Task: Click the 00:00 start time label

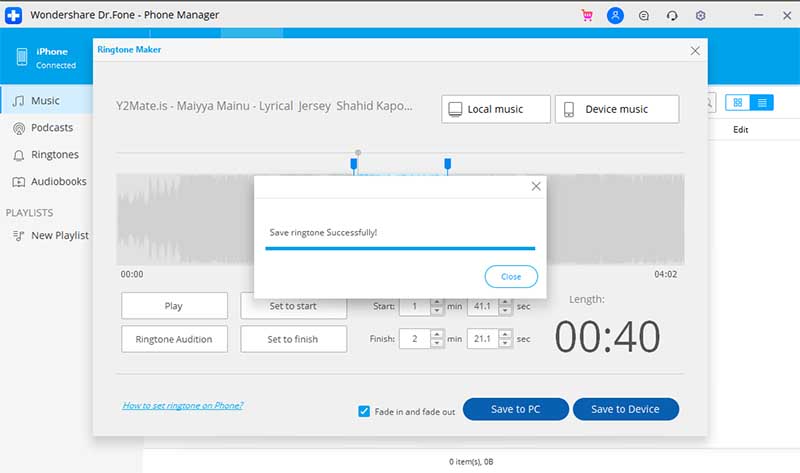Action: click(132, 274)
